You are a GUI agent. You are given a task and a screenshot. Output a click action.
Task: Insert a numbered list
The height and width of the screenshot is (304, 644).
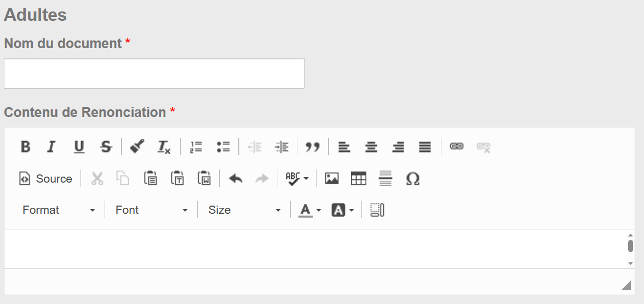point(196,147)
